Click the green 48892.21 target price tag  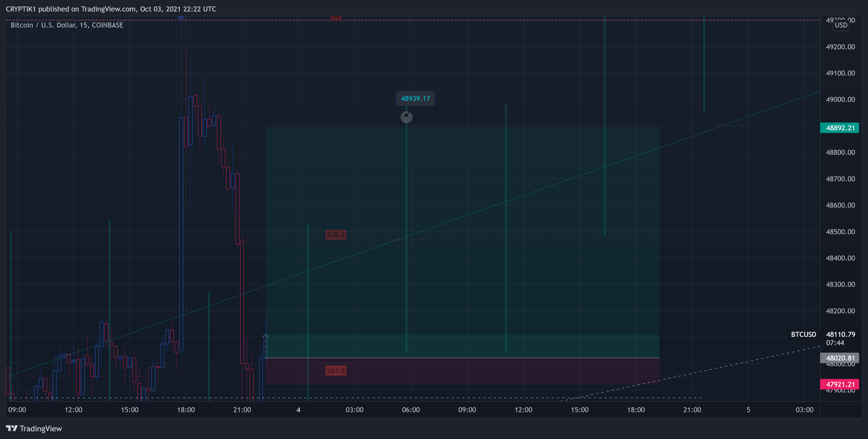pos(839,128)
